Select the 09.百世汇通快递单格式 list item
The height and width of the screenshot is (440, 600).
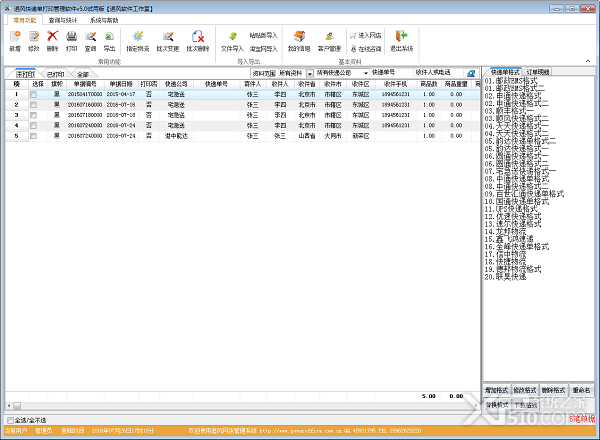(524, 194)
